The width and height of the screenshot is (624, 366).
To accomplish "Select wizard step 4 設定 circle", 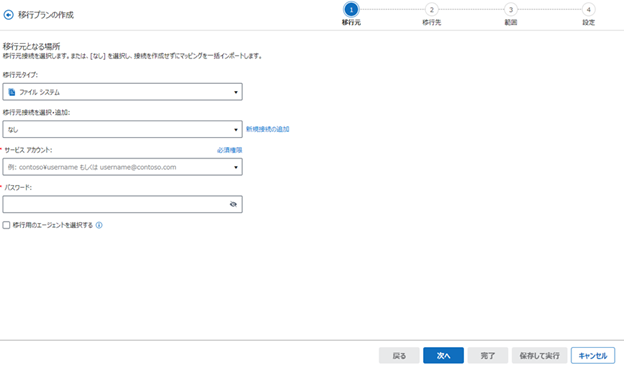I will tap(589, 10).
